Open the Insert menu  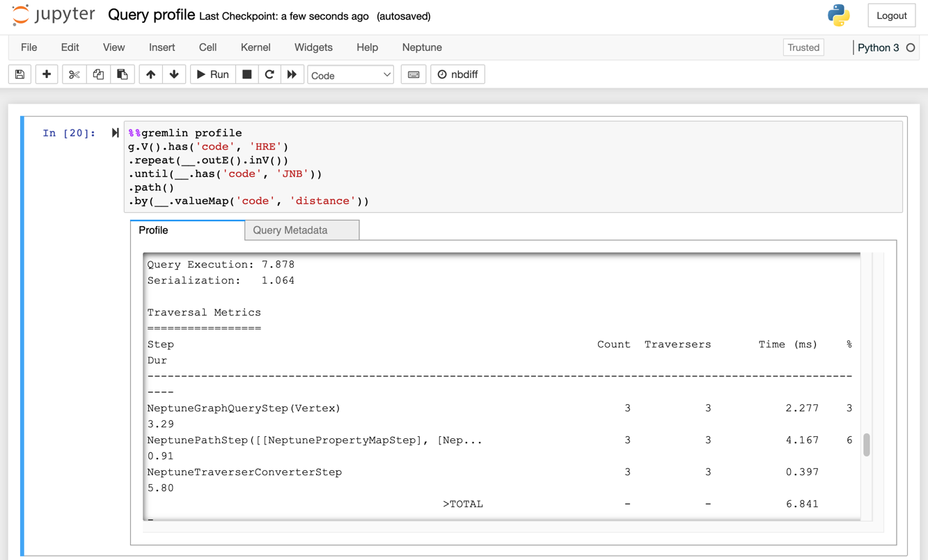point(162,47)
